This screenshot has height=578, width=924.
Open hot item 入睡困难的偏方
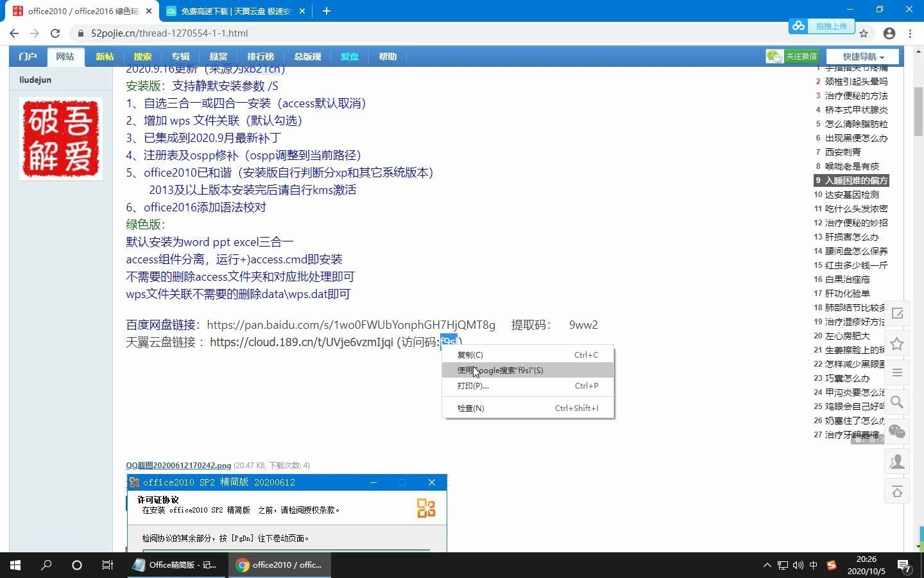point(856,180)
